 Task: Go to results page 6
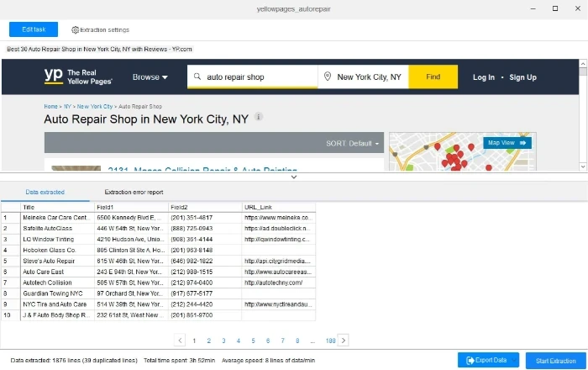pyautogui.click(x=268, y=341)
